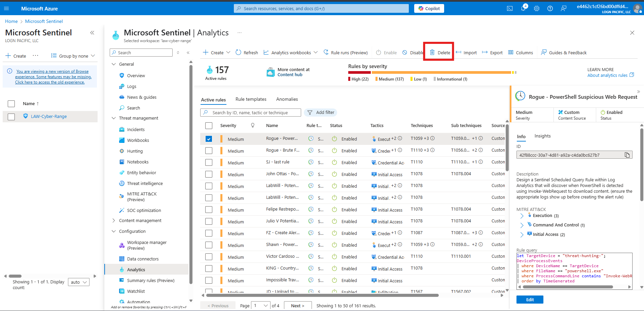Select the Info tab in details pane
This screenshot has width=644, height=311.
pos(521,136)
